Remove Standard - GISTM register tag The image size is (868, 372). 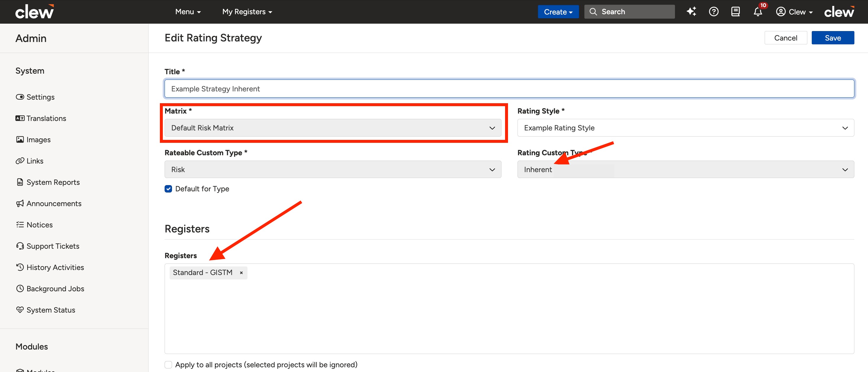coord(241,273)
